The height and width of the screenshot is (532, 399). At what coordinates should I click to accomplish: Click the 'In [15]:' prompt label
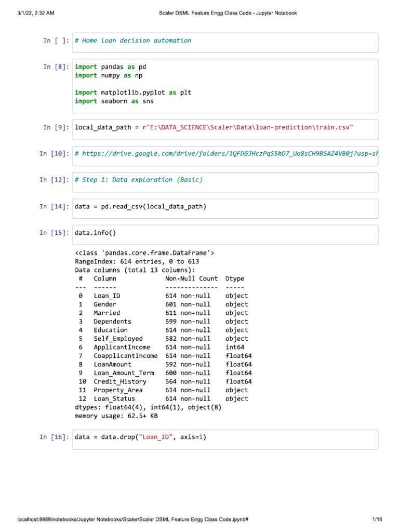point(54,233)
